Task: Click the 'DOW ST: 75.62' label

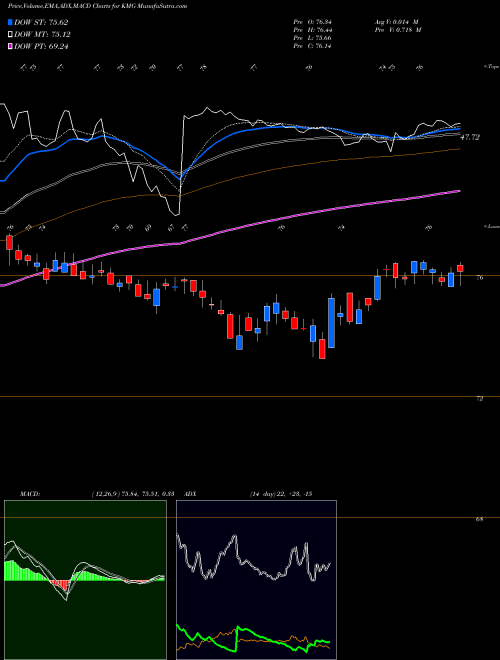Action: (41, 22)
